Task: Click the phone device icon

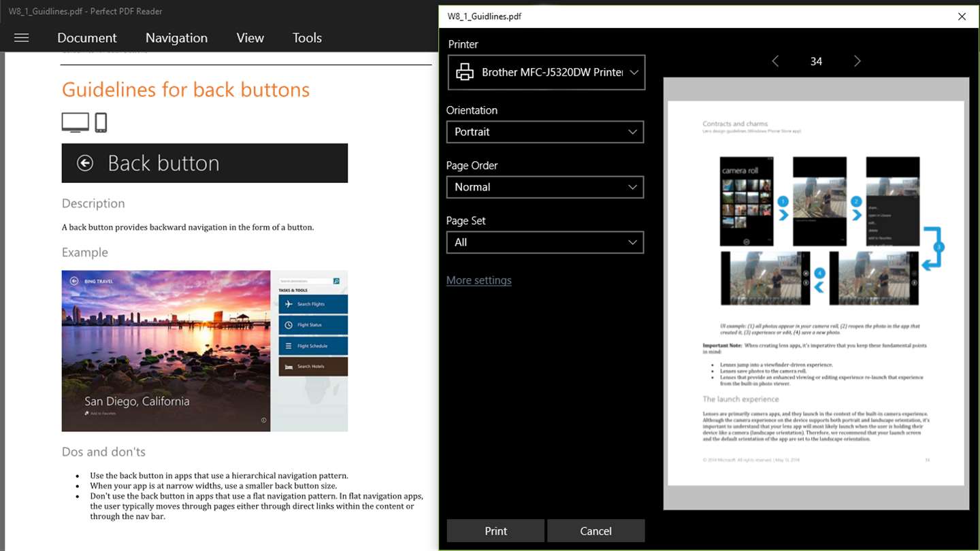Action: point(101,122)
